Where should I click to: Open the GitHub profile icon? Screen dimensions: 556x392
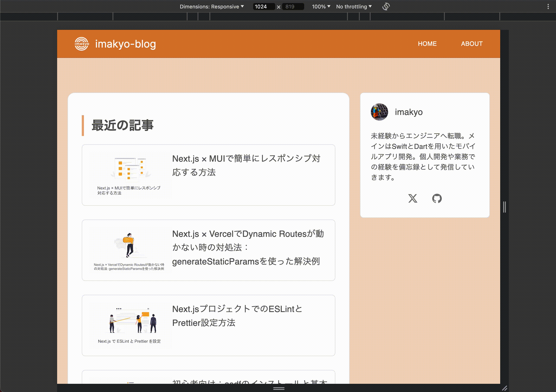click(437, 198)
